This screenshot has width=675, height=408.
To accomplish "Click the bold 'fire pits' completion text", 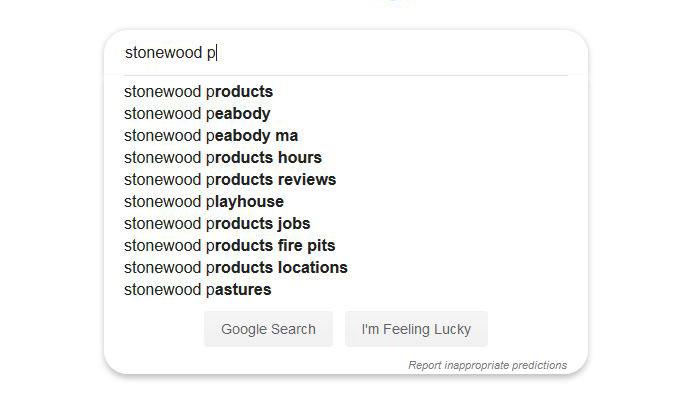I will pos(304,246).
